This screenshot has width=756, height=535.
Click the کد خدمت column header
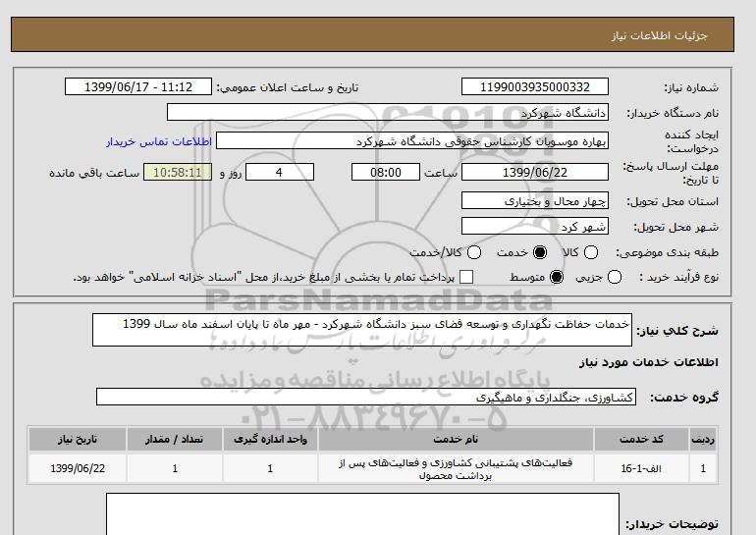[641, 439]
